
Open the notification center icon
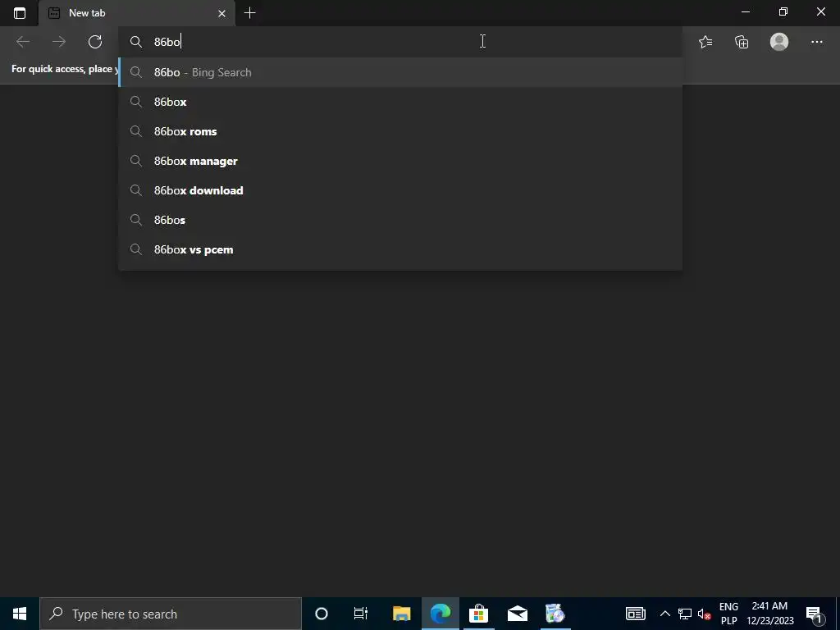point(815,614)
